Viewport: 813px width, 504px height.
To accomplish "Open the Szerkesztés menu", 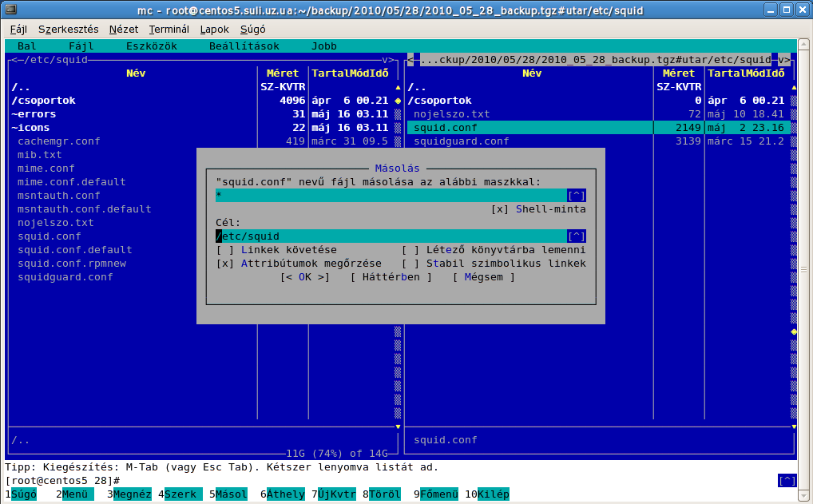I will [69, 29].
